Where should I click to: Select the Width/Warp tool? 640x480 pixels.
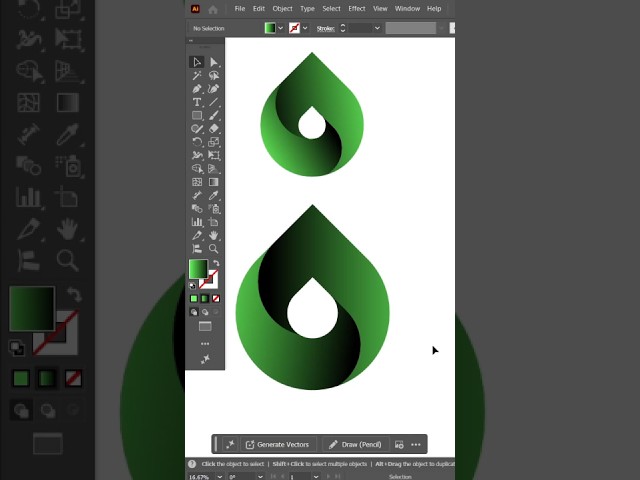(197, 156)
